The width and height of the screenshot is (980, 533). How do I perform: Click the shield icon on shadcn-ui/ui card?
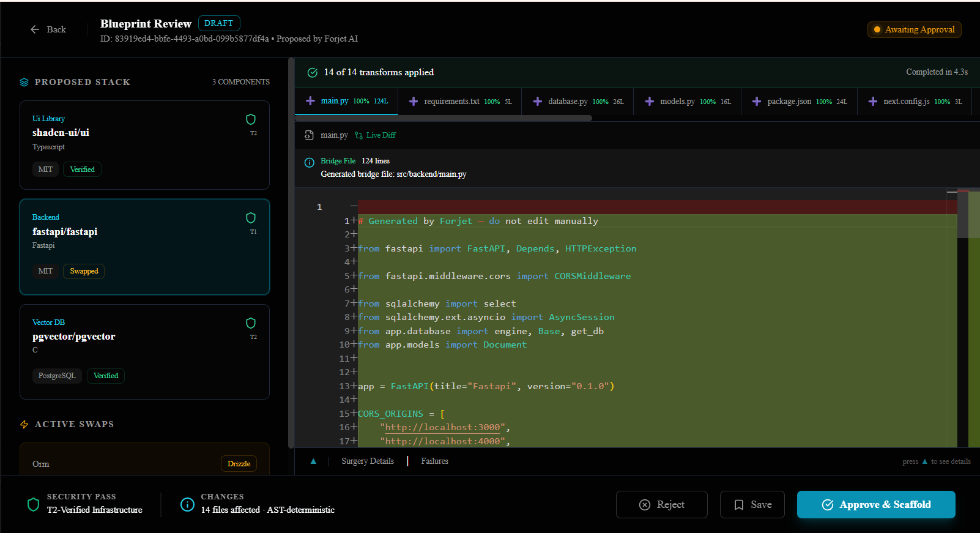tap(250, 119)
